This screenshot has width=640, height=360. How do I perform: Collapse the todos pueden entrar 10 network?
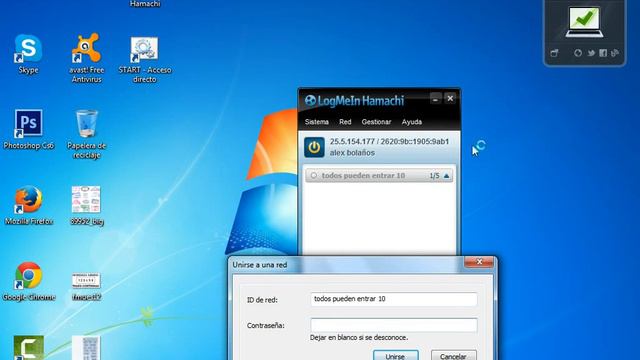click(x=446, y=176)
